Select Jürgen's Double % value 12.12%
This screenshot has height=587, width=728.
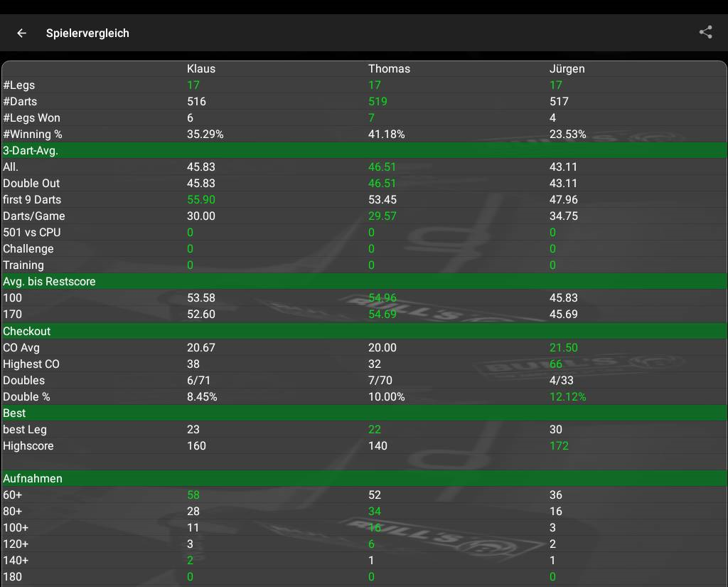(568, 397)
